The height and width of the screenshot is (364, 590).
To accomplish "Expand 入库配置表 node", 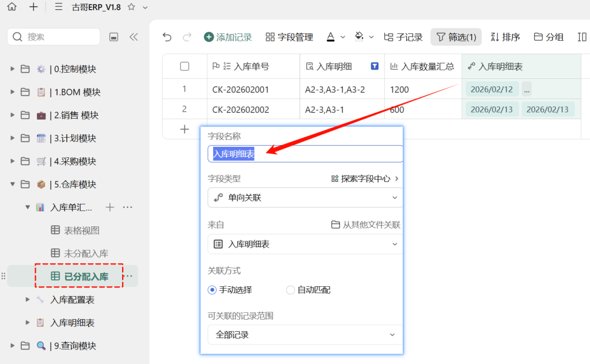I will (28, 299).
